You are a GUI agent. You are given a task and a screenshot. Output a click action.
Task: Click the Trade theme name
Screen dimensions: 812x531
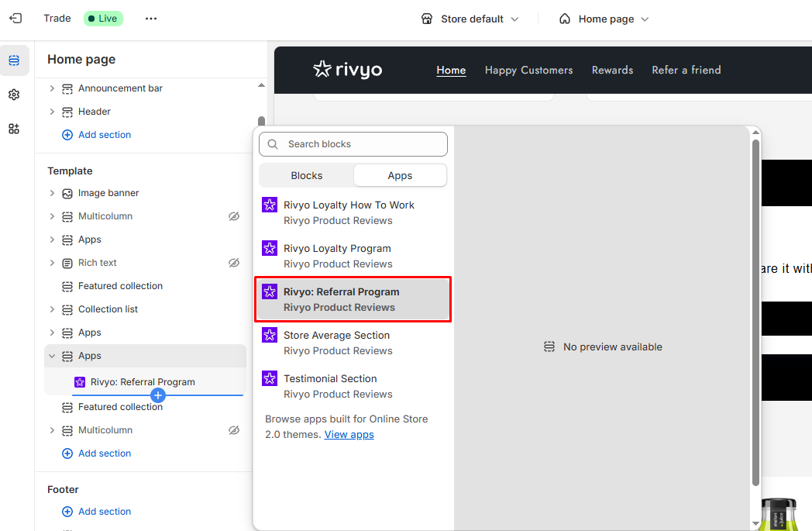pos(57,19)
